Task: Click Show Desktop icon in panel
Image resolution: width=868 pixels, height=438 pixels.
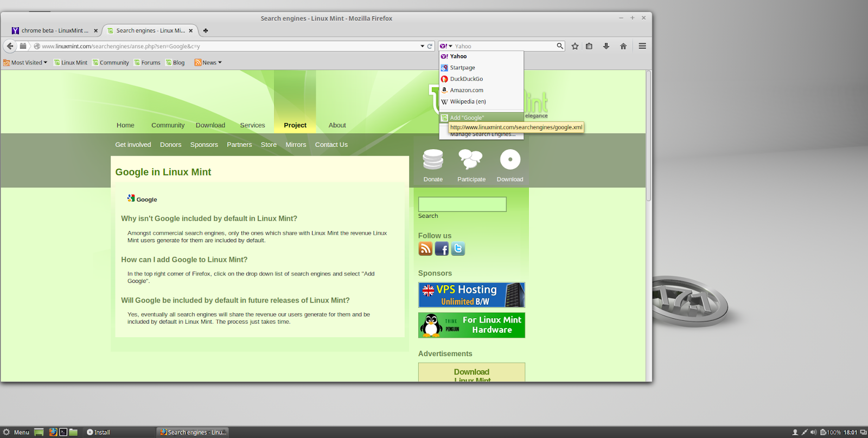Action: (39, 432)
